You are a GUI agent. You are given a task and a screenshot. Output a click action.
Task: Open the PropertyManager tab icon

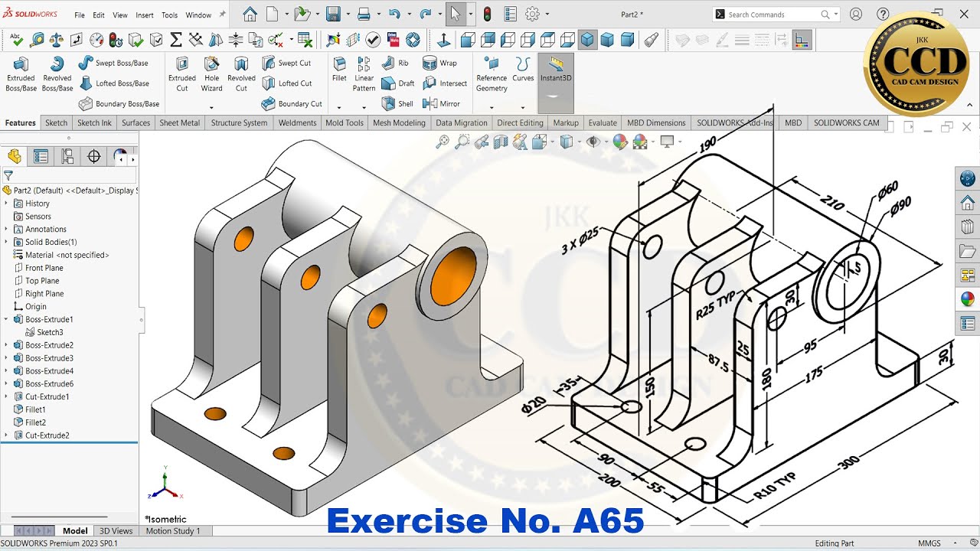coord(41,157)
